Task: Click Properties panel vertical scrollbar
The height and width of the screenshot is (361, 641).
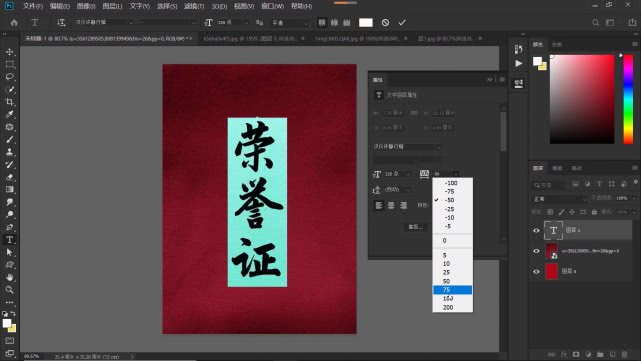Action: click(x=503, y=132)
